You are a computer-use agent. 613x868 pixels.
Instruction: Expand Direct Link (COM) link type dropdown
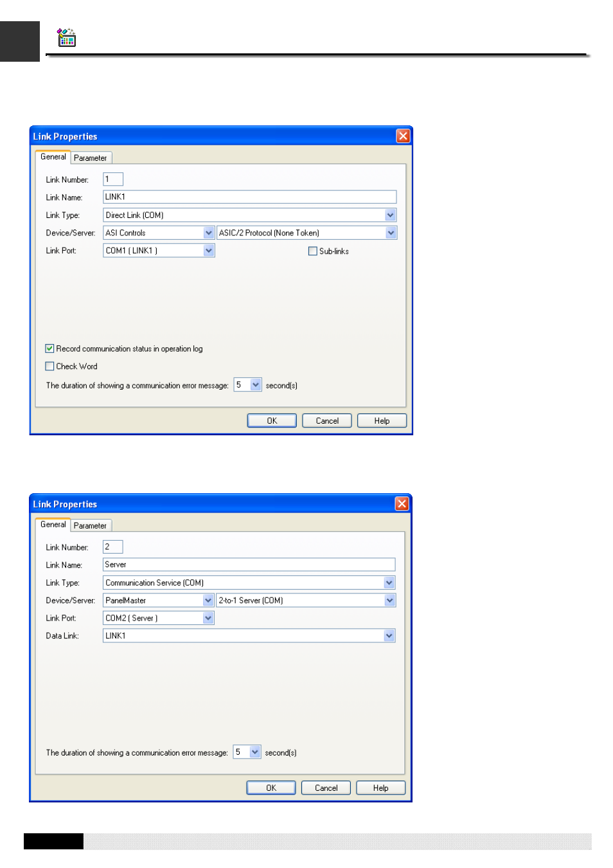point(391,215)
